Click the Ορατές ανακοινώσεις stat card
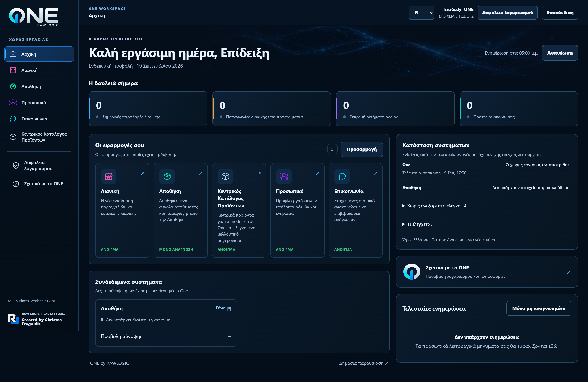Image resolution: width=588 pixels, height=382 pixels. point(519,109)
